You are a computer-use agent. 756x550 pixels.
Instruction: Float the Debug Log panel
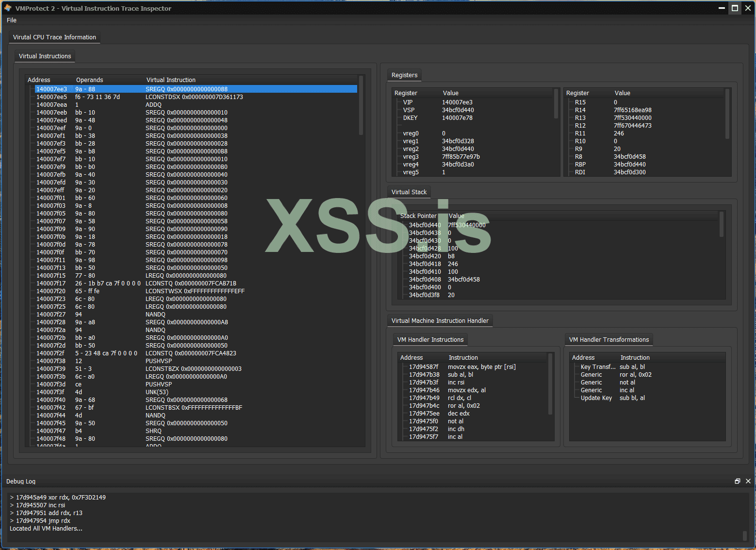pyautogui.click(x=738, y=481)
